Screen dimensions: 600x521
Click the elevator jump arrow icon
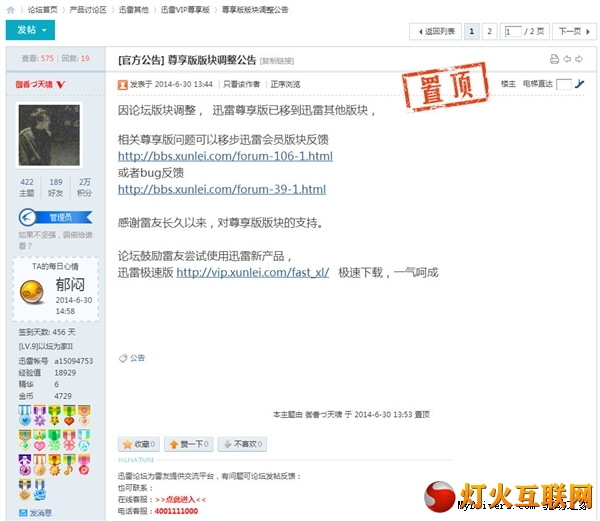click(x=580, y=84)
